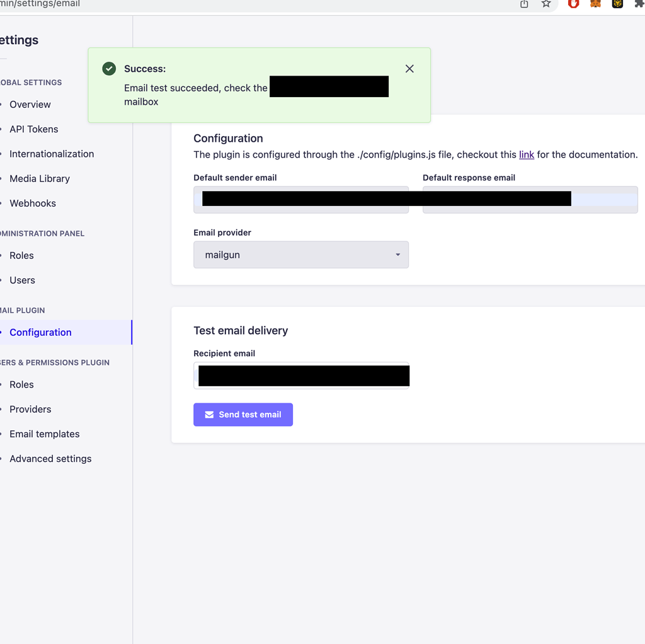This screenshot has height=644, width=645.
Task: Open the yellow lion extension icon
Action: [617, 4]
